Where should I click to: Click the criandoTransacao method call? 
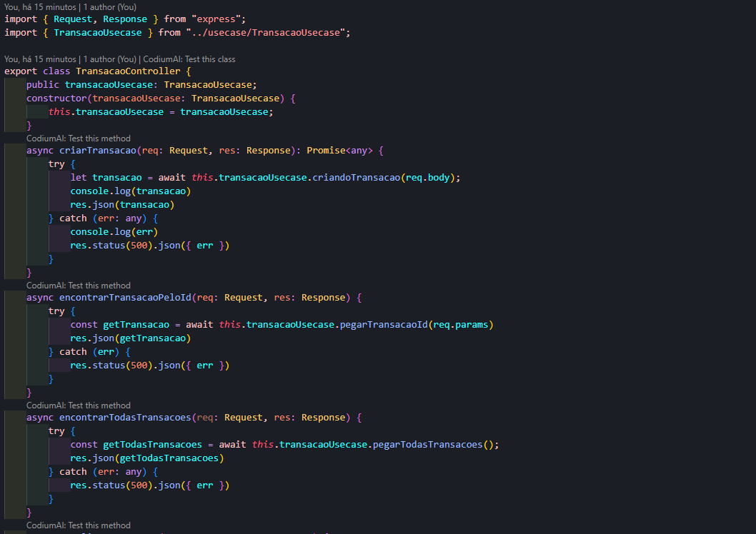pos(357,178)
